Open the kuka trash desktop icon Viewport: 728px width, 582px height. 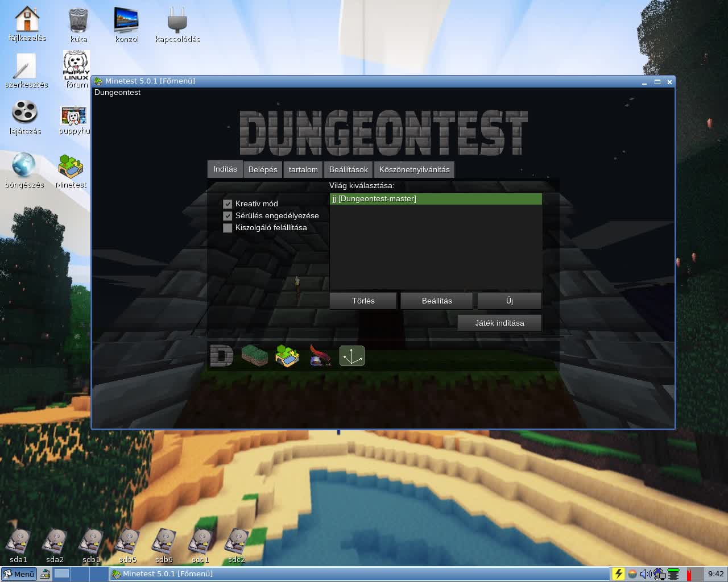78,26
